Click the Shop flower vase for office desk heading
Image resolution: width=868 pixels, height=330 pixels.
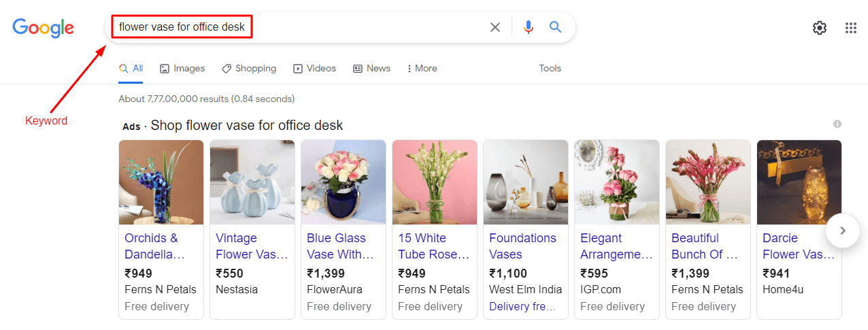pos(247,126)
